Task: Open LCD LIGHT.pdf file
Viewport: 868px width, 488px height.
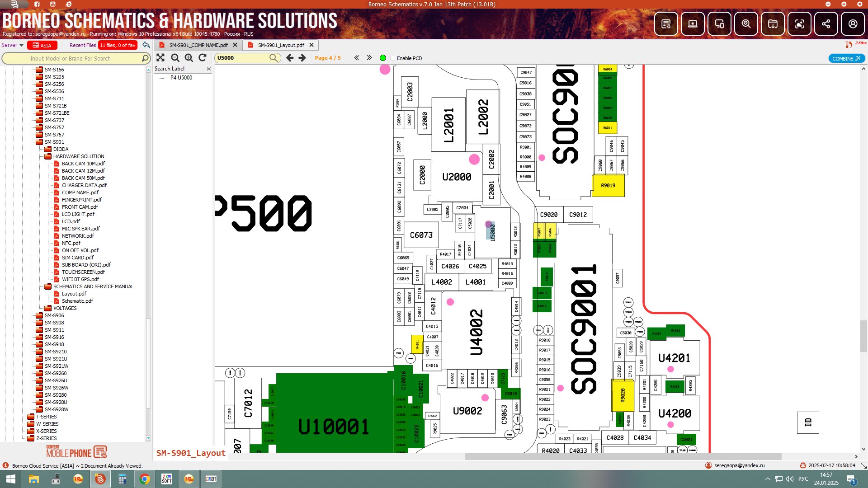Action: pos(78,214)
